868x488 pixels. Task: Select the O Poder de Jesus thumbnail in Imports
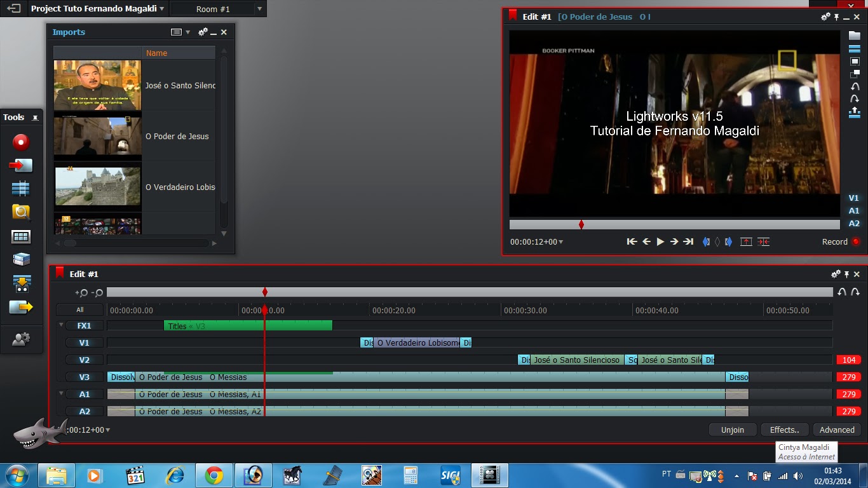(x=97, y=136)
